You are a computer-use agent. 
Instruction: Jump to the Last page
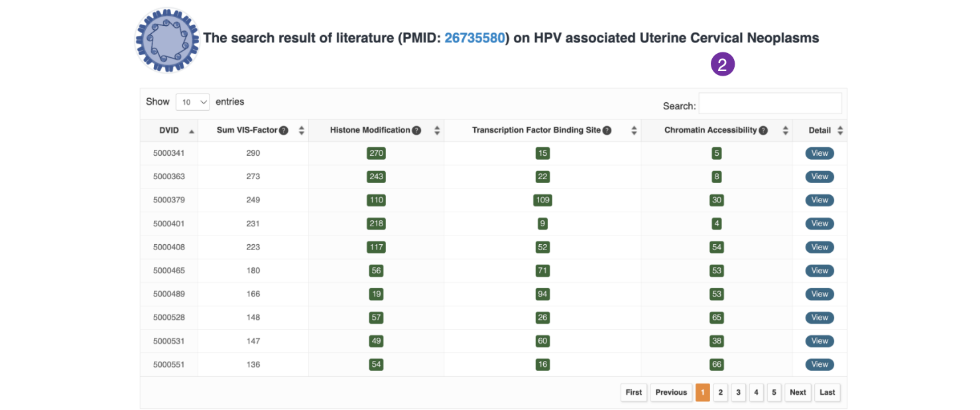[827, 392]
